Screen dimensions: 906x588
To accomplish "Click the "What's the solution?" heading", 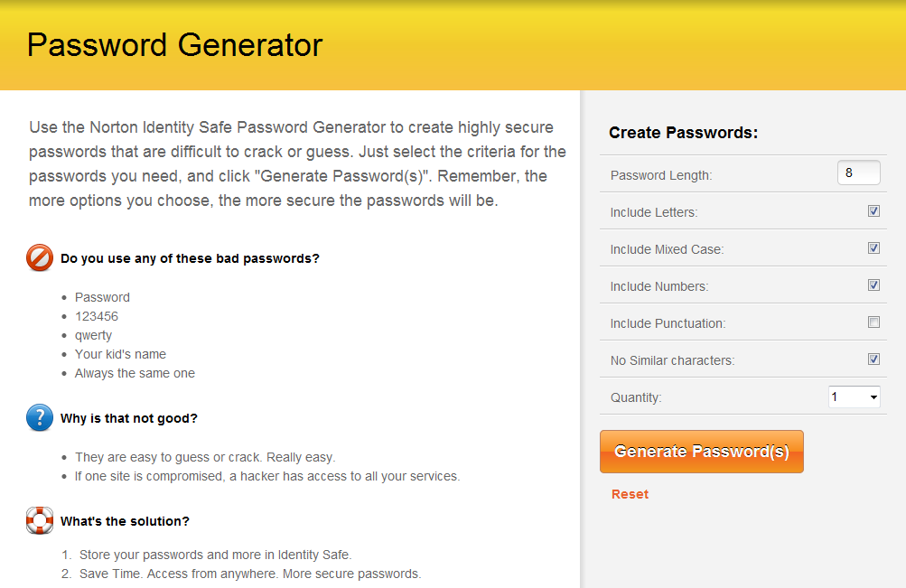I will (125, 521).
